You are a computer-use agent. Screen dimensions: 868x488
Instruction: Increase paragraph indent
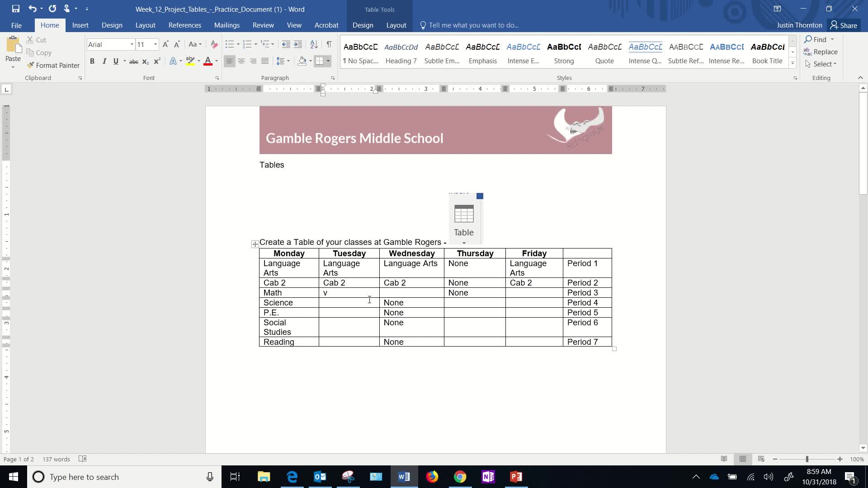pyautogui.click(x=298, y=44)
